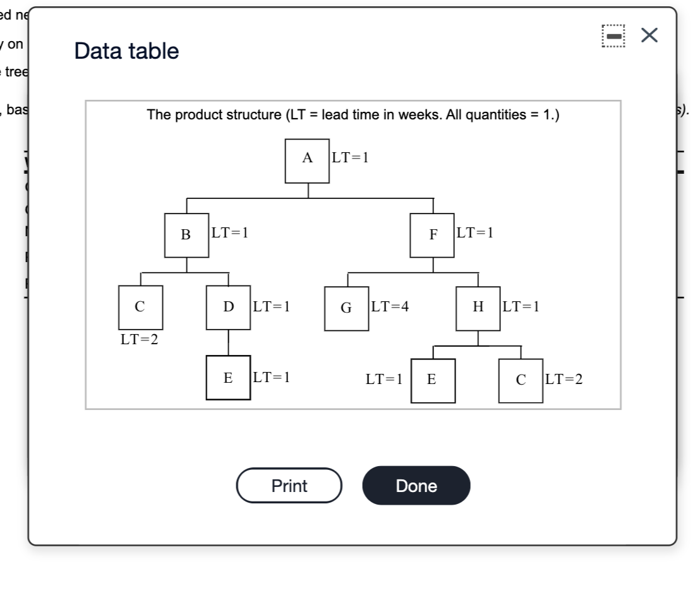Select node B with LT=1
Viewport: 700px width, 600px height.
pos(186,235)
